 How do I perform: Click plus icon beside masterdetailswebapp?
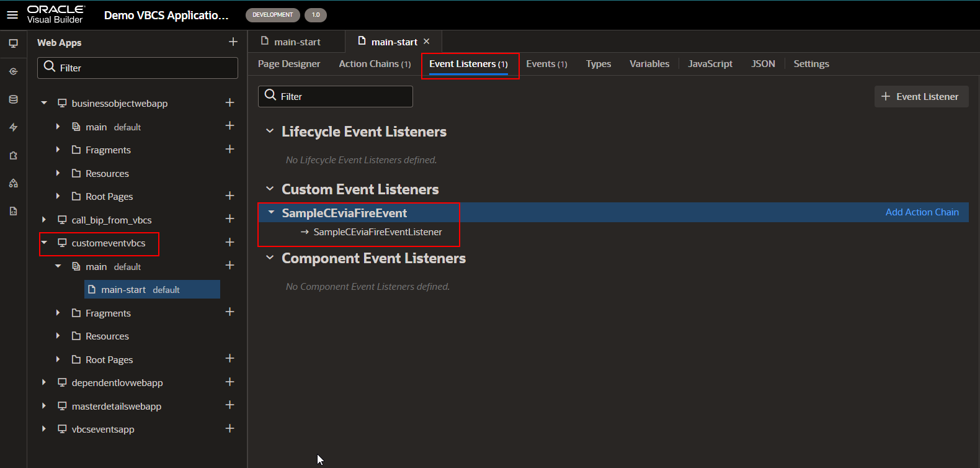pyautogui.click(x=229, y=405)
